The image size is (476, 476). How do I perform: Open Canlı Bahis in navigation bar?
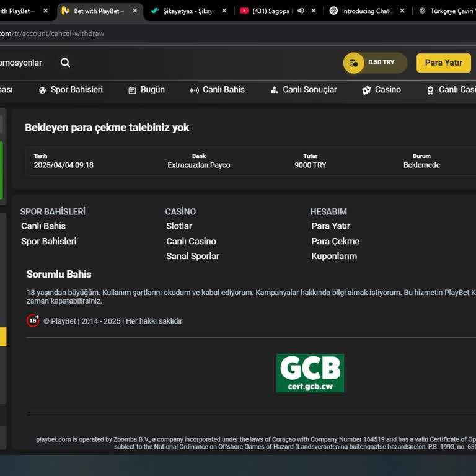point(223,90)
